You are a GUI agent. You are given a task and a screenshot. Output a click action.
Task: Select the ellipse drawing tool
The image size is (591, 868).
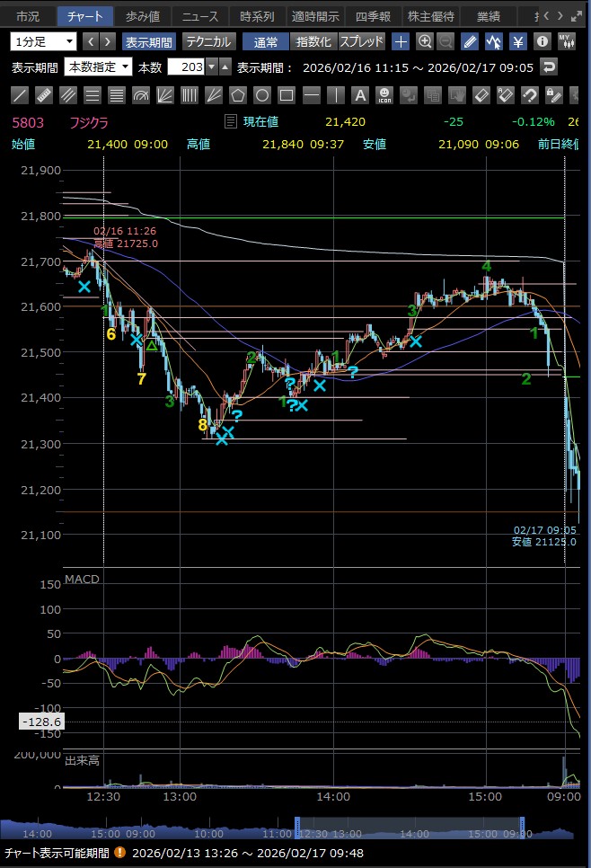[262, 95]
